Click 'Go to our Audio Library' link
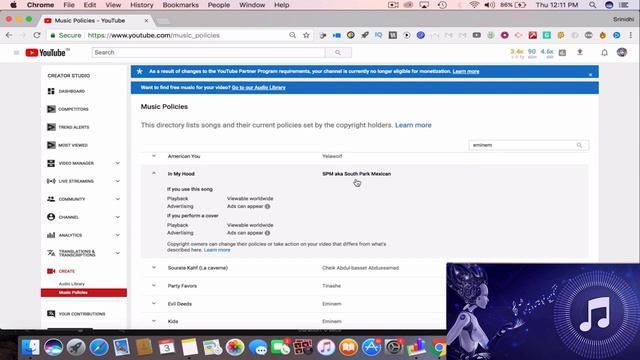 (x=258, y=87)
